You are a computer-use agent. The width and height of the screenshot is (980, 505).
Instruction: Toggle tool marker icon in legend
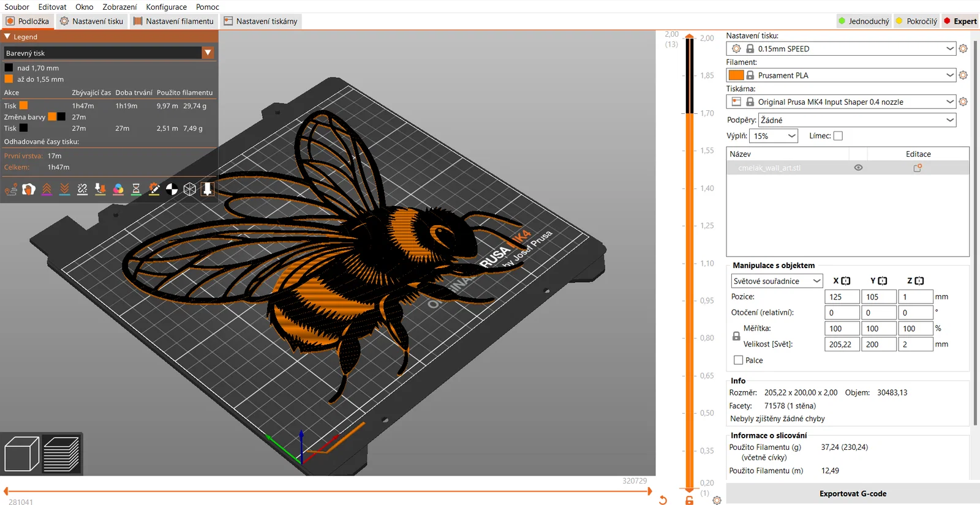pyautogui.click(x=208, y=190)
